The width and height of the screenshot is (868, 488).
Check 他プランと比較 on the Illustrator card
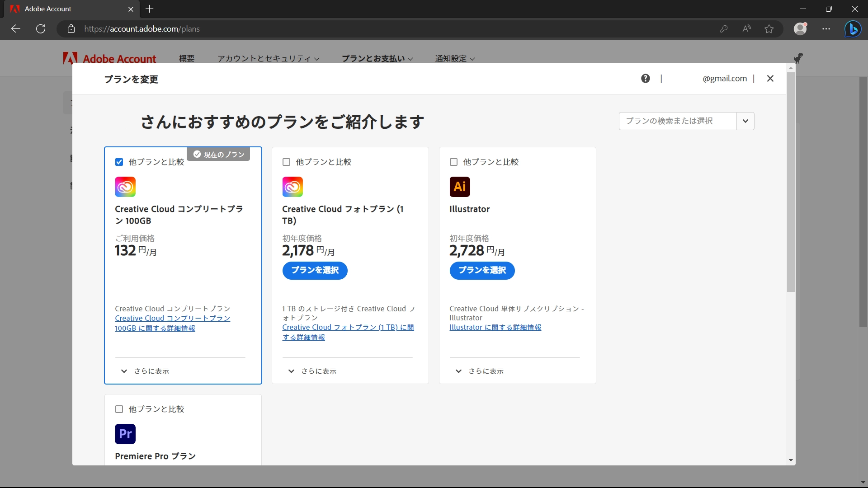(x=454, y=162)
